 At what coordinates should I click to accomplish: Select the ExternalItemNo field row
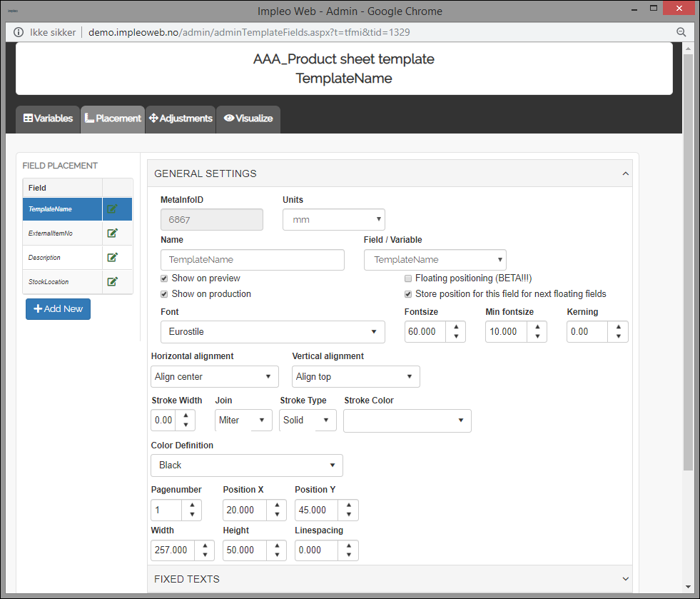point(62,233)
